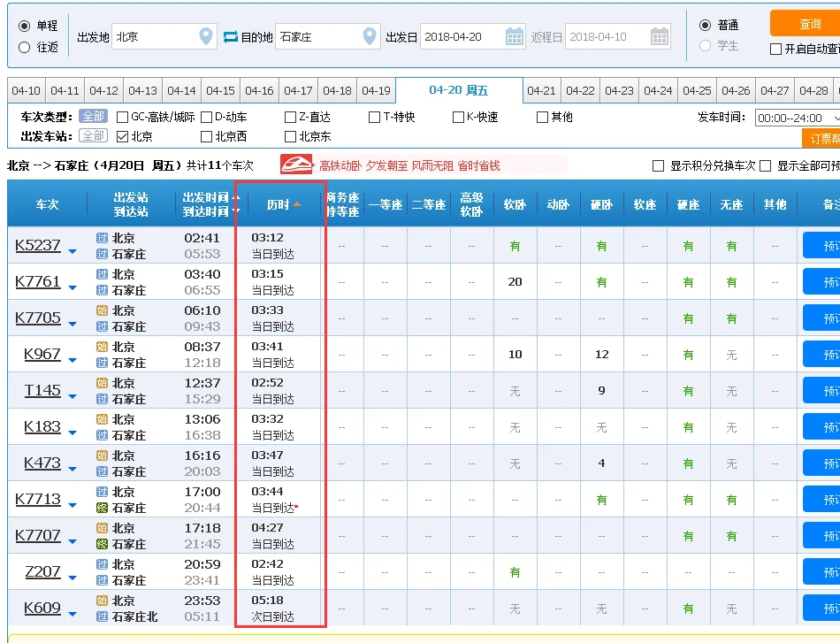Switch to the 04-21 date tab
840x643 pixels.
(x=540, y=90)
